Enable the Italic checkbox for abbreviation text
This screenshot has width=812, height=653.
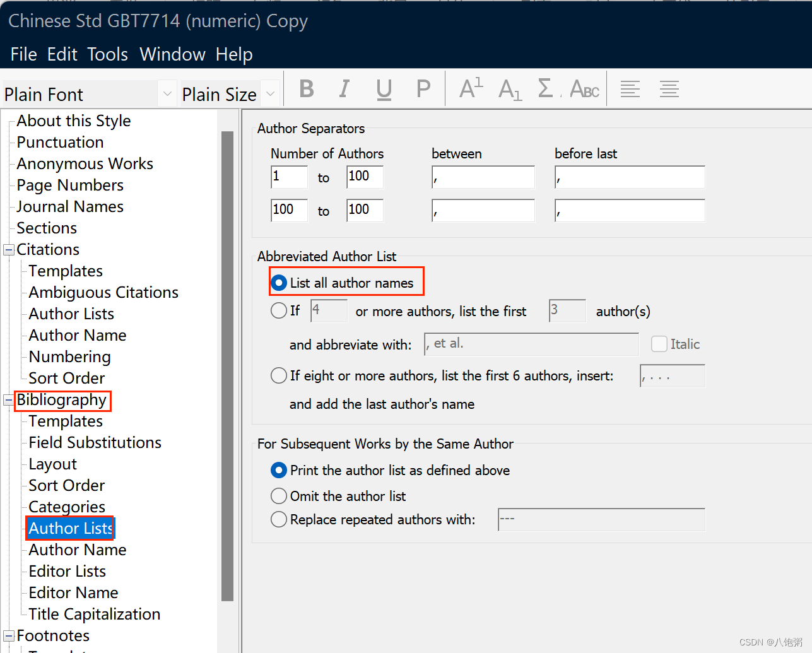tap(659, 344)
